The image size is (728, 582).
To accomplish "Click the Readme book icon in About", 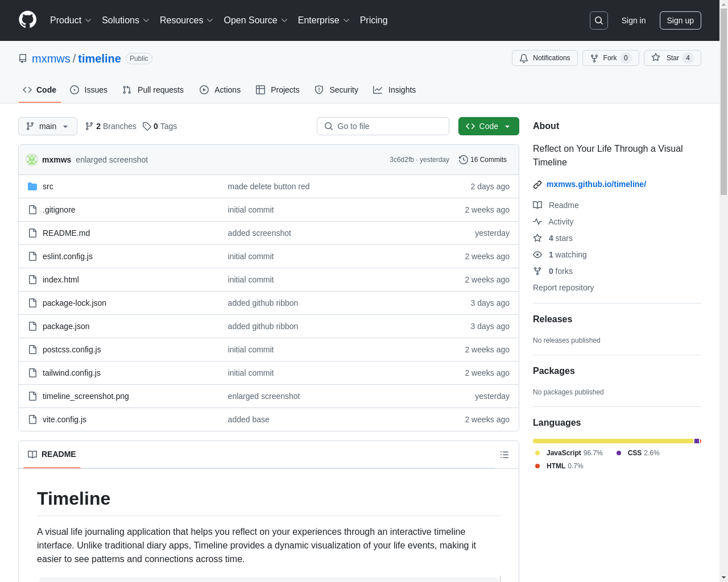I will coord(537,205).
